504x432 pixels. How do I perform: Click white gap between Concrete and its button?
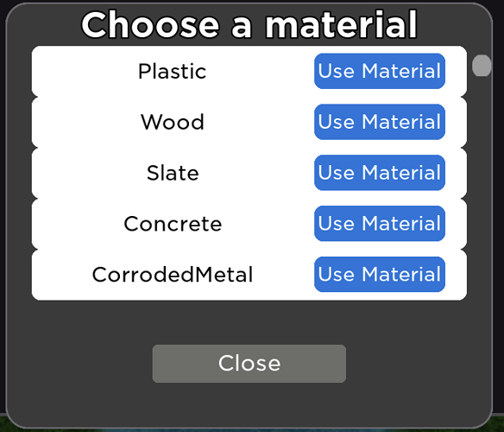click(268, 224)
